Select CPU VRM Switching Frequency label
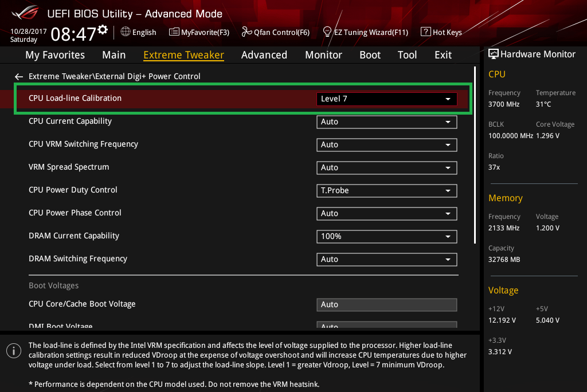Viewport: 587px width, 392px height. pyautogui.click(x=83, y=144)
